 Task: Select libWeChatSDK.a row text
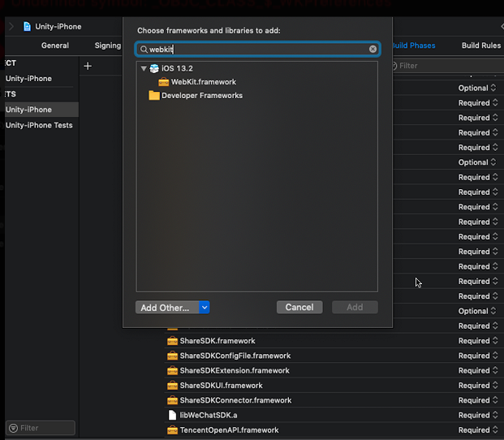pos(209,415)
